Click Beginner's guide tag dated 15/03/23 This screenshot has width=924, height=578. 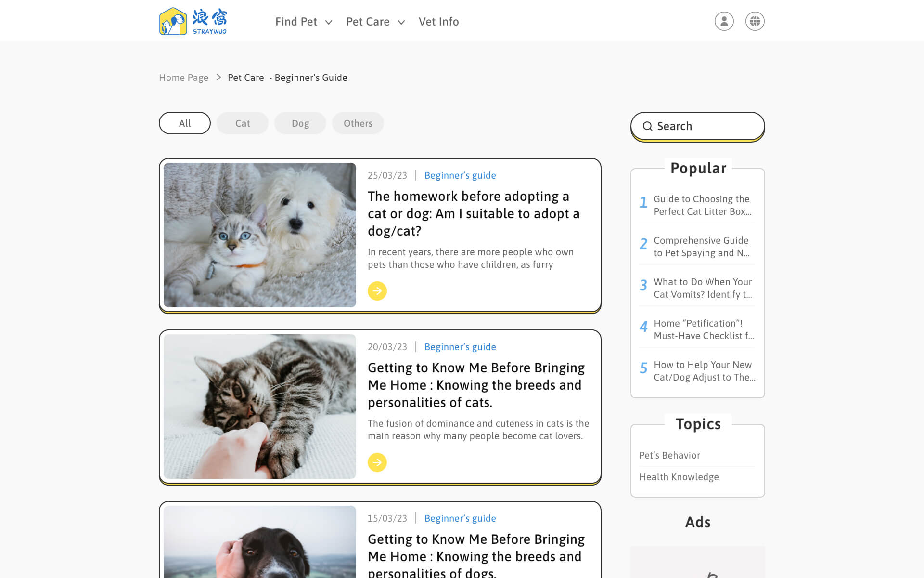(460, 518)
